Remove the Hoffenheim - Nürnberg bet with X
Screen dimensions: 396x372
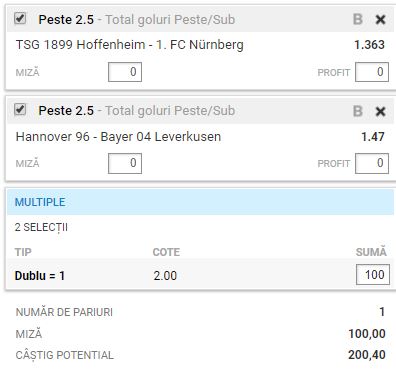tap(380, 20)
